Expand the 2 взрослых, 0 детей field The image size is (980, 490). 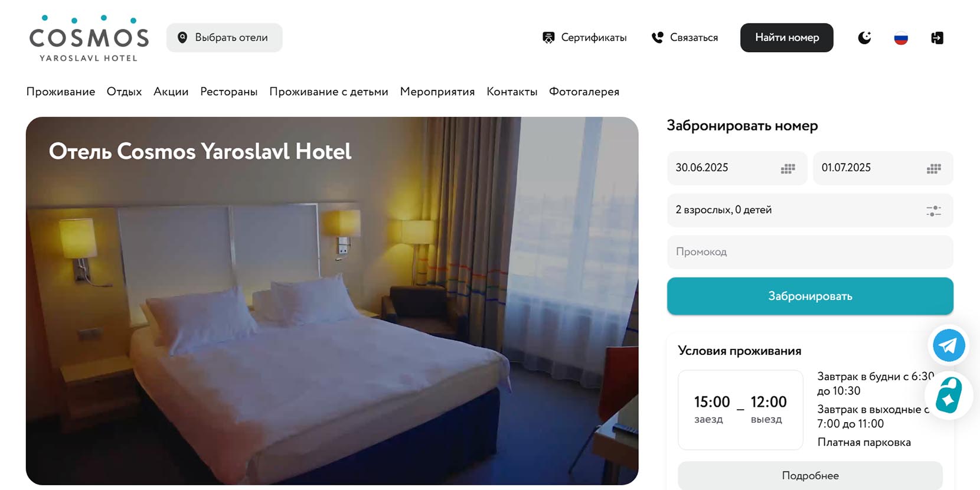[810, 210]
